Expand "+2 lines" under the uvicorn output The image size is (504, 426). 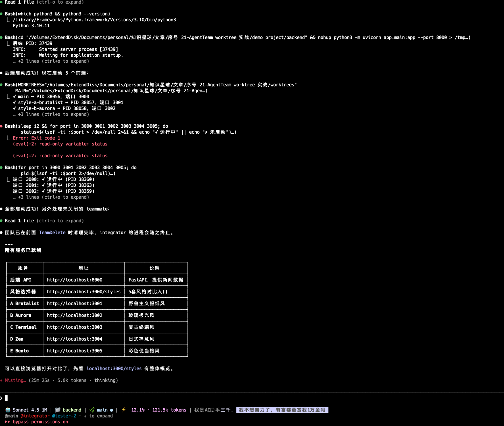point(51,61)
